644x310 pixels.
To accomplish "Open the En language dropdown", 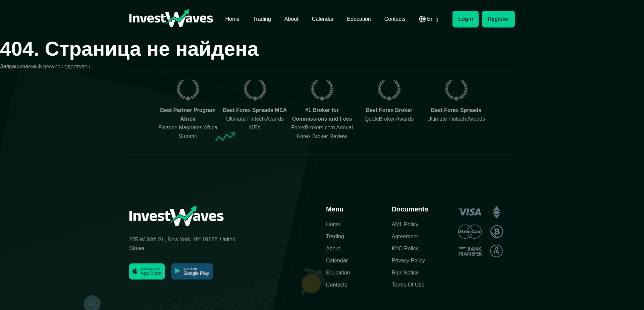I will coord(430,19).
